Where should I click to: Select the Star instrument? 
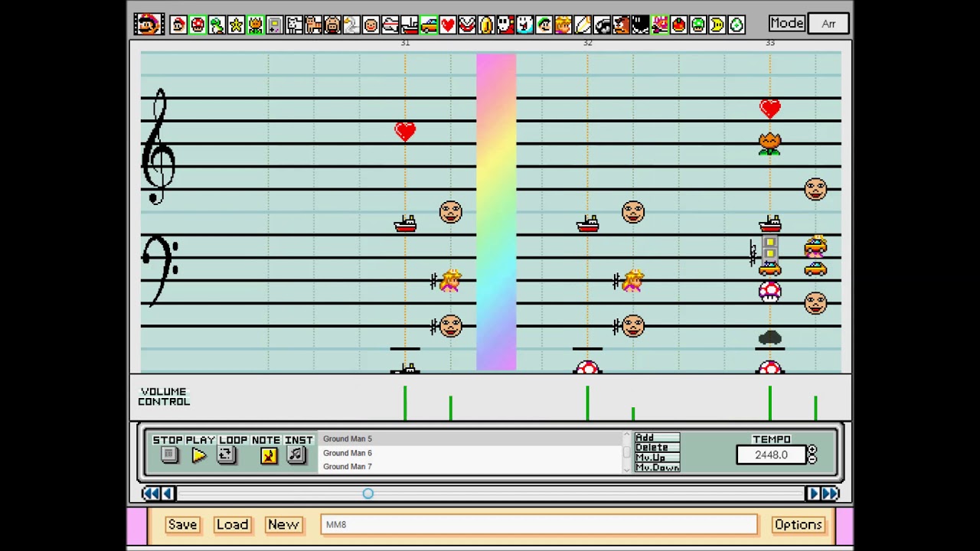pos(236,24)
